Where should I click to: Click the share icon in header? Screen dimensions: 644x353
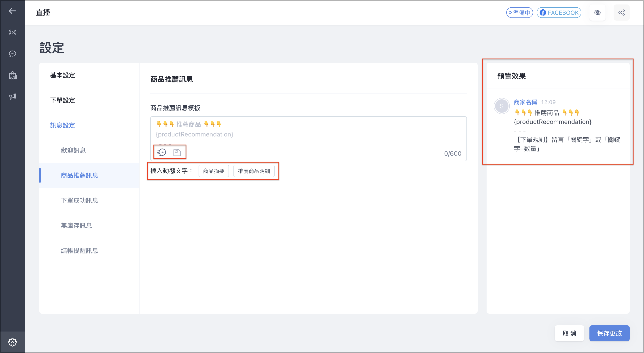pos(621,13)
